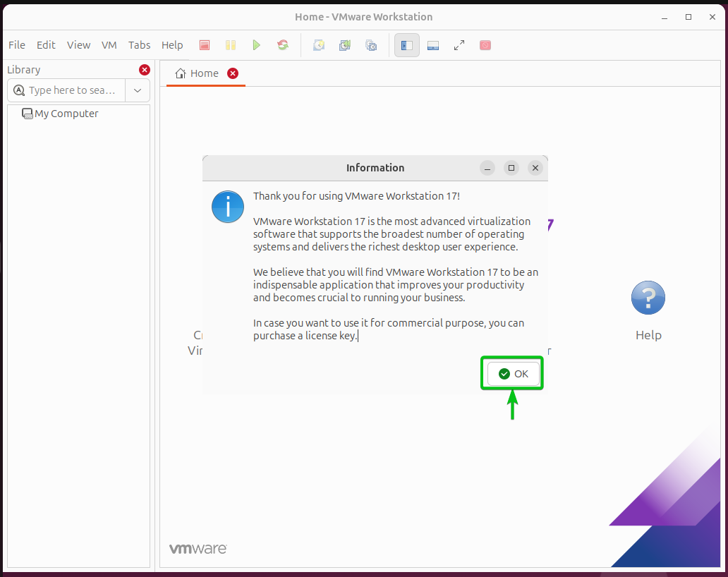Close the Library panel with red X

pos(145,70)
